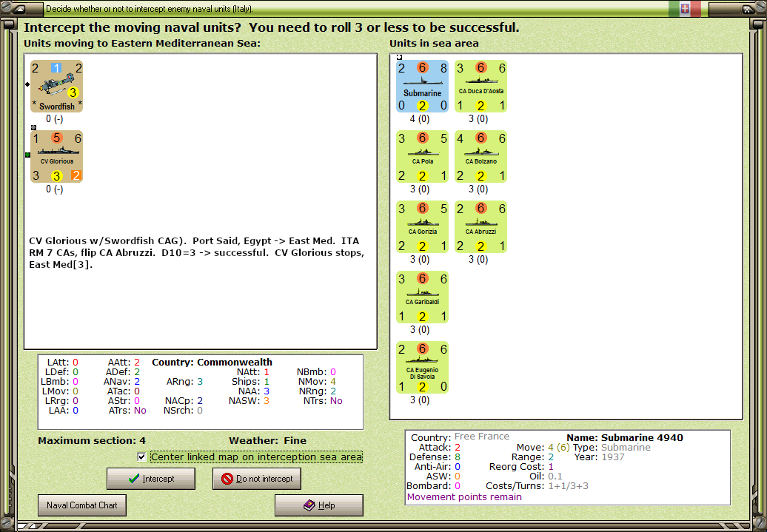
Task: Pick the CA Pola cruiser counter
Action: [x=422, y=156]
